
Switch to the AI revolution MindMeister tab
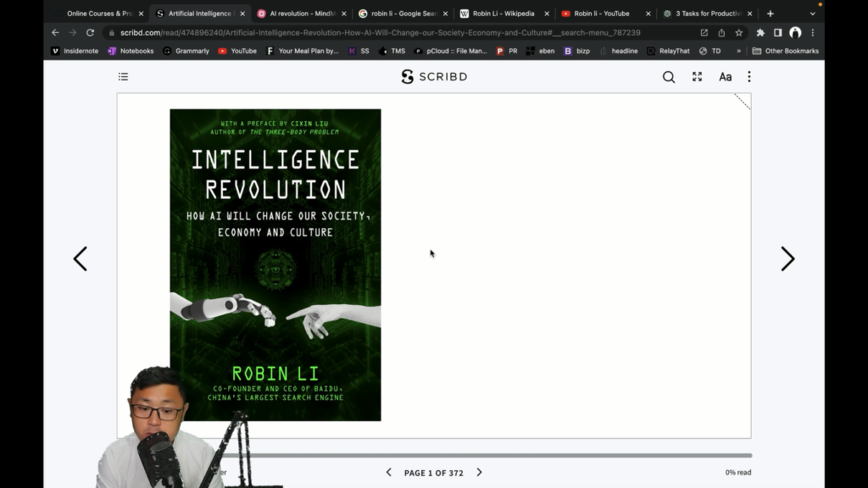303,14
